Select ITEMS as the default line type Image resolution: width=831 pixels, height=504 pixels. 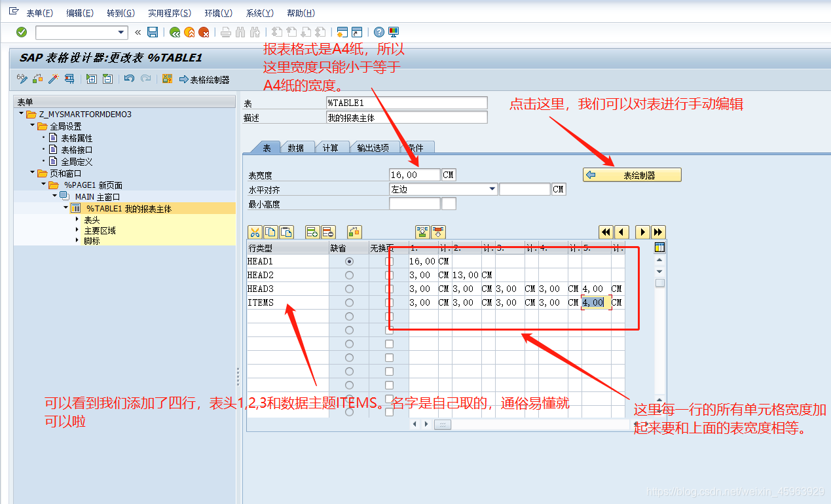[x=349, y=302]
